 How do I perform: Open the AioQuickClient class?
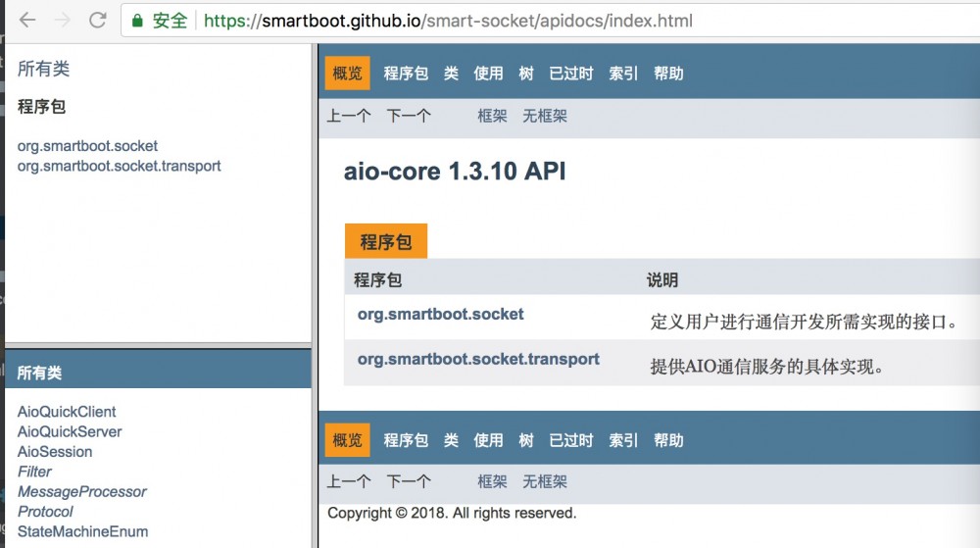point(67,412)
